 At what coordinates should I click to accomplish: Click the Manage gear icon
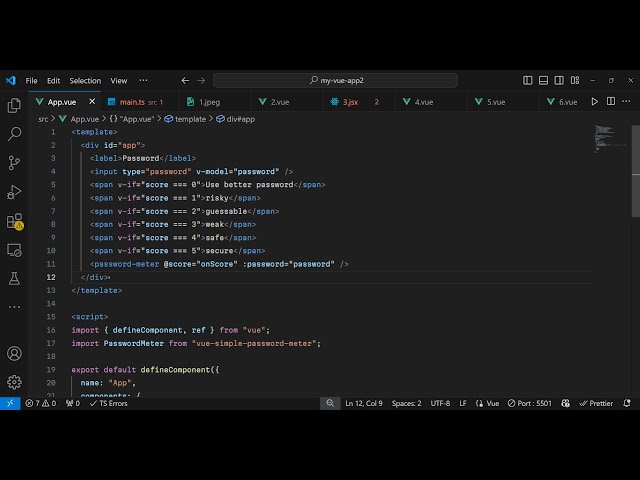14,381
